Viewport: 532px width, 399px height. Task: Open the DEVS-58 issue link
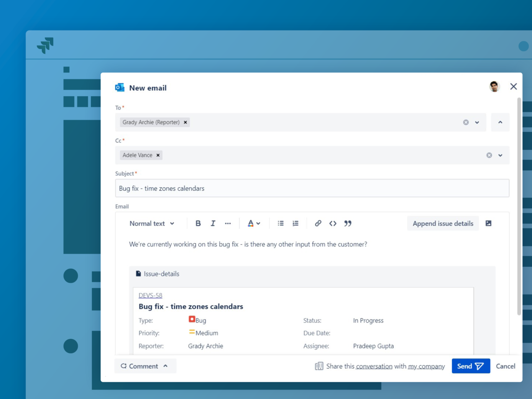150,295
